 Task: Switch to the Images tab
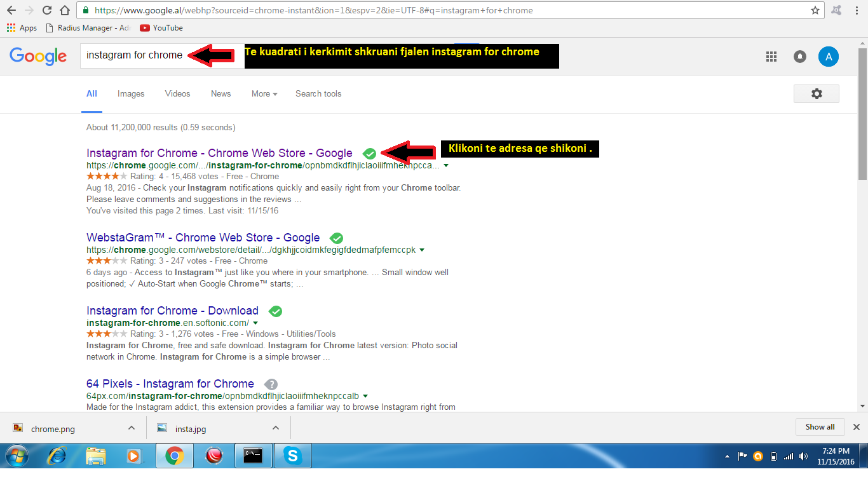coord(131,93)
